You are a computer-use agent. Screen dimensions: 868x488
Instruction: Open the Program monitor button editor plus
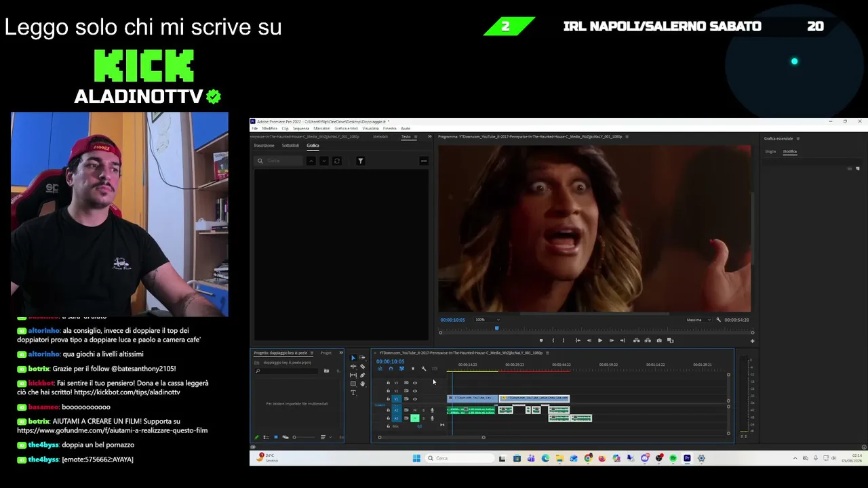point(752,341)
